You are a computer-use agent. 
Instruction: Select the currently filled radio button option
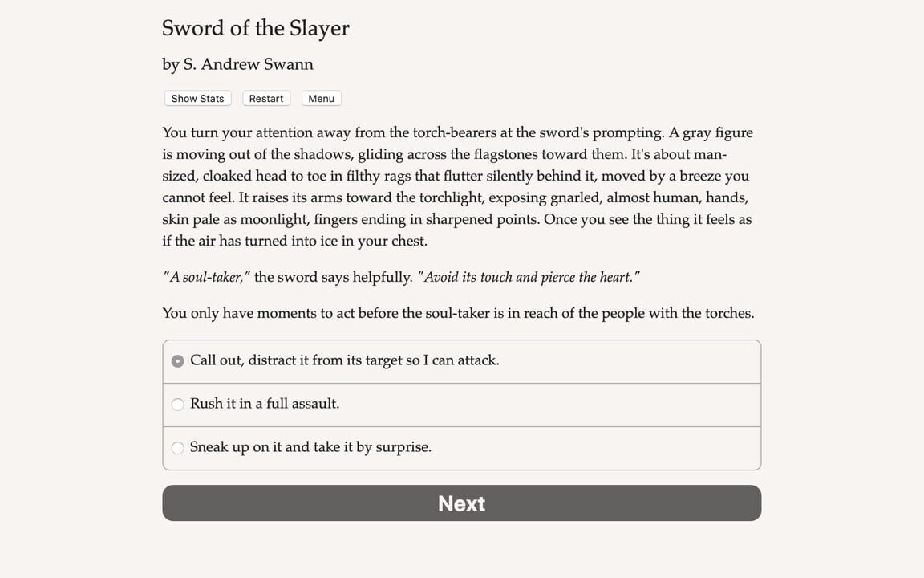point(177,360)
